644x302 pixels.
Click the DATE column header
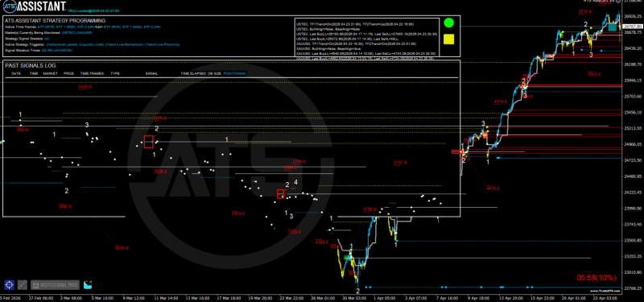16,73
